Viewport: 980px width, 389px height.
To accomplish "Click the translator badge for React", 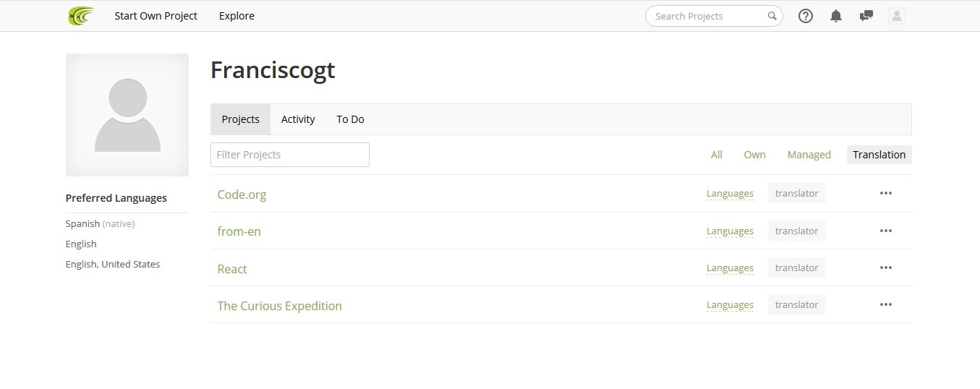I will [796, 268].
